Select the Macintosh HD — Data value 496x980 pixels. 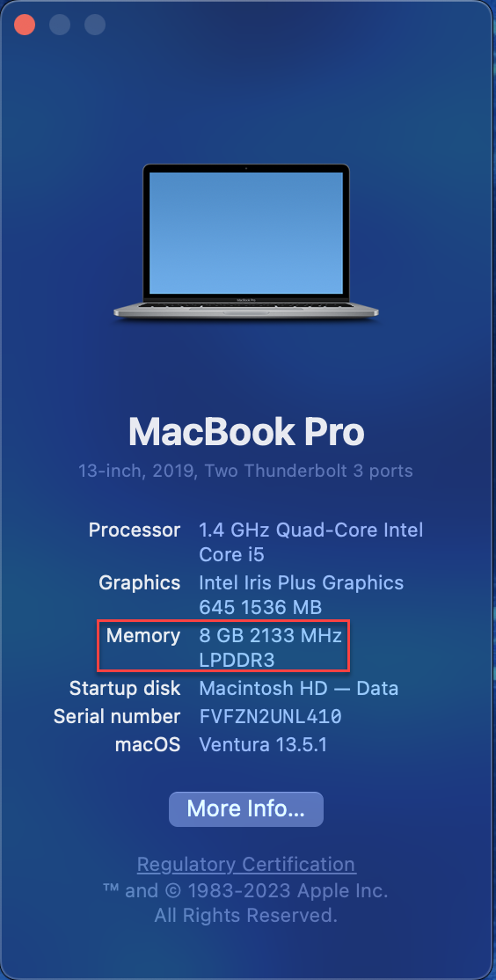(x=299, y=689)
